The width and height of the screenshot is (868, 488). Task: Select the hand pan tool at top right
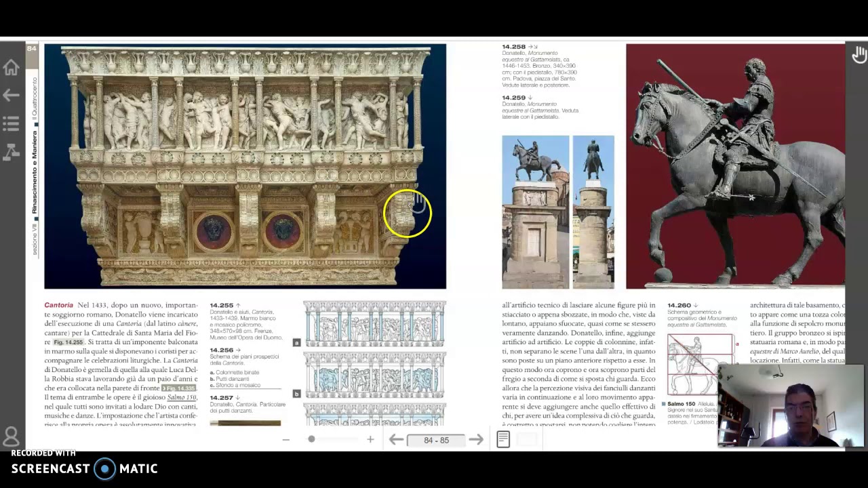pyautogui.click(x=859, y=55)
